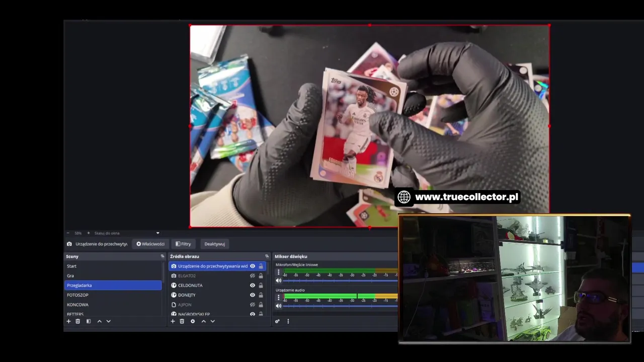Image resolution: width=644 pixels, height=362 pixels.
Task: Move selected scene down with the down arrow
Action: tap(108, 321)
